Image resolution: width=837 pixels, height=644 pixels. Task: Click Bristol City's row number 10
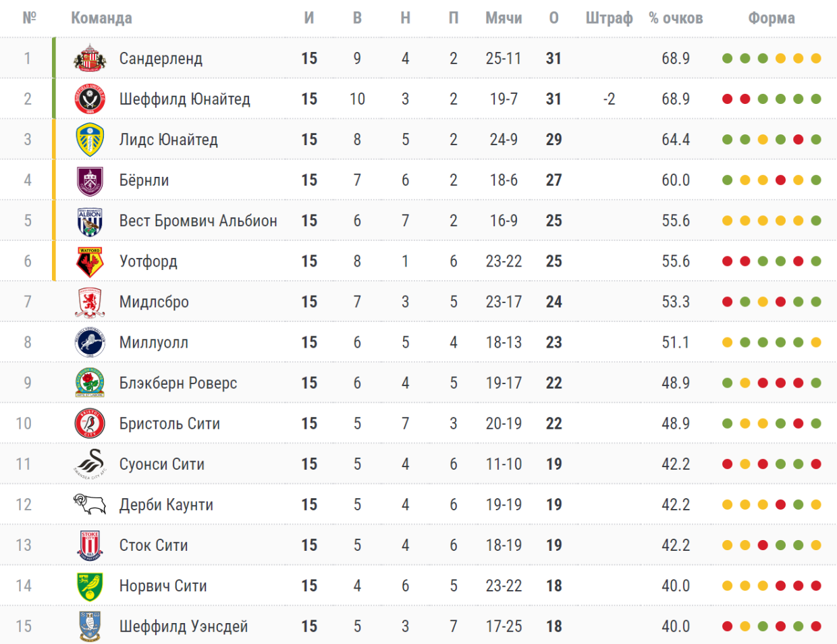coord(24,423)
